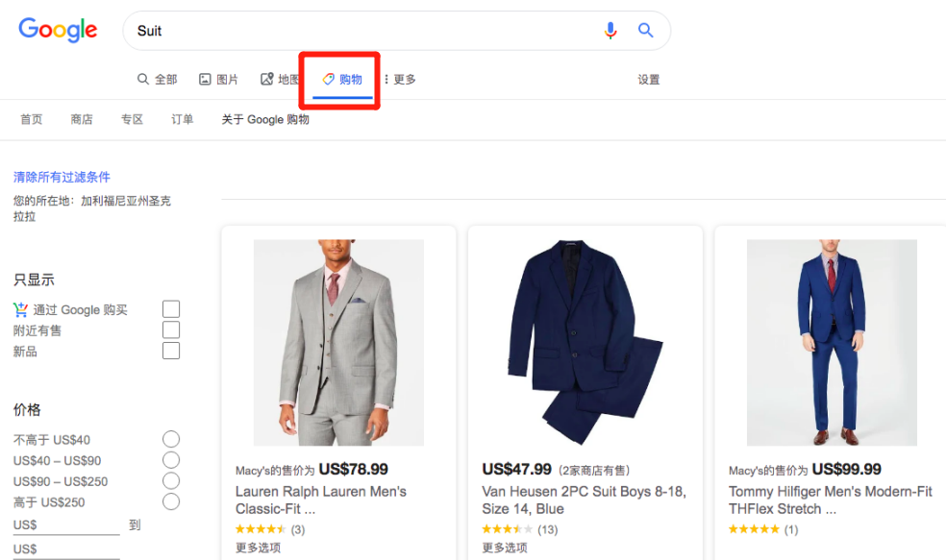
Task: Open 关于 Google 购物 link
Action: click(265, 120)
